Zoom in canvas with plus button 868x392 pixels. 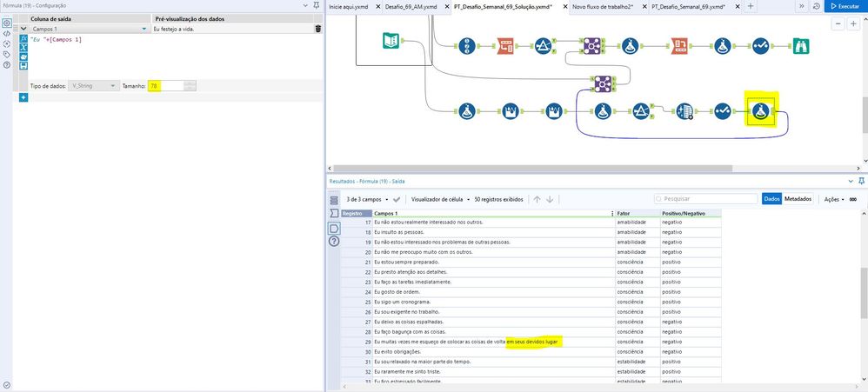pyautogui.click(x=854, y=23)
